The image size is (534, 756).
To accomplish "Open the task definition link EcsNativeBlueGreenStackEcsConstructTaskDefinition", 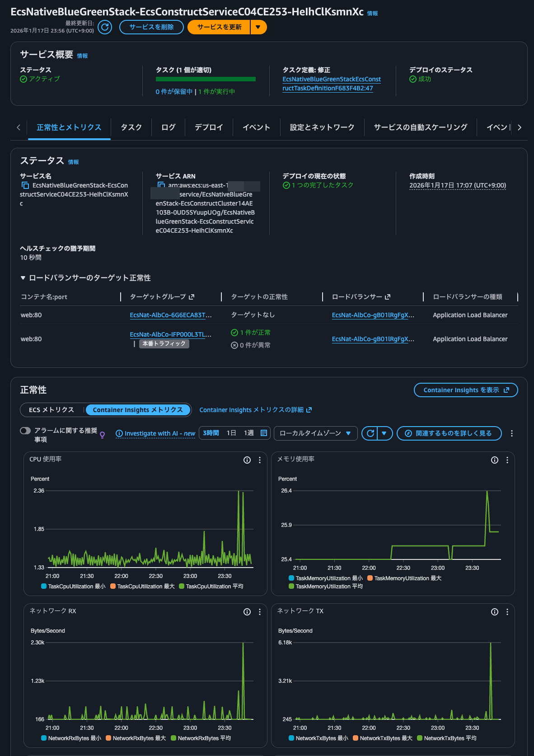I will point(332,84).
